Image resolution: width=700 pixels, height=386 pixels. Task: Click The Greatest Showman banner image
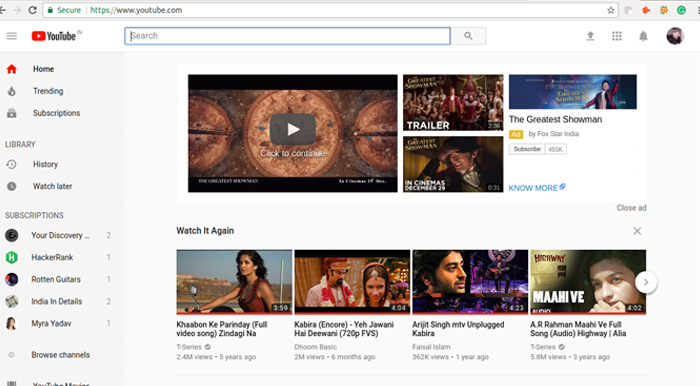pyautogui.click(x=573, y=92)
